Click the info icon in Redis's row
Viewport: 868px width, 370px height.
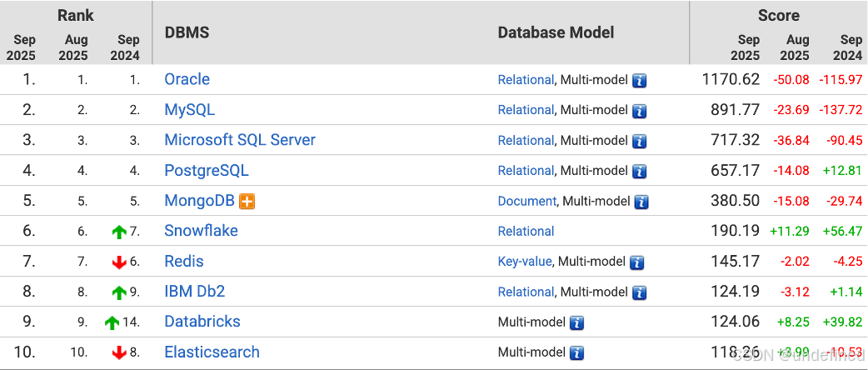(636, 262)
